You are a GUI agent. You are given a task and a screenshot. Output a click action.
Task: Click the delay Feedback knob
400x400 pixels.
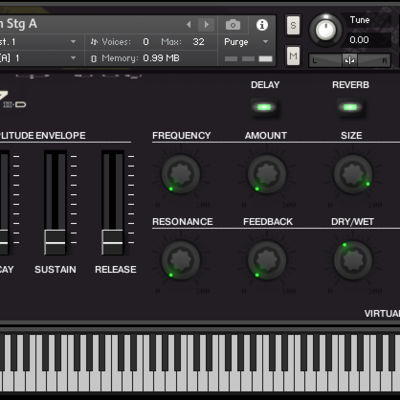click(x=267, y=260)
